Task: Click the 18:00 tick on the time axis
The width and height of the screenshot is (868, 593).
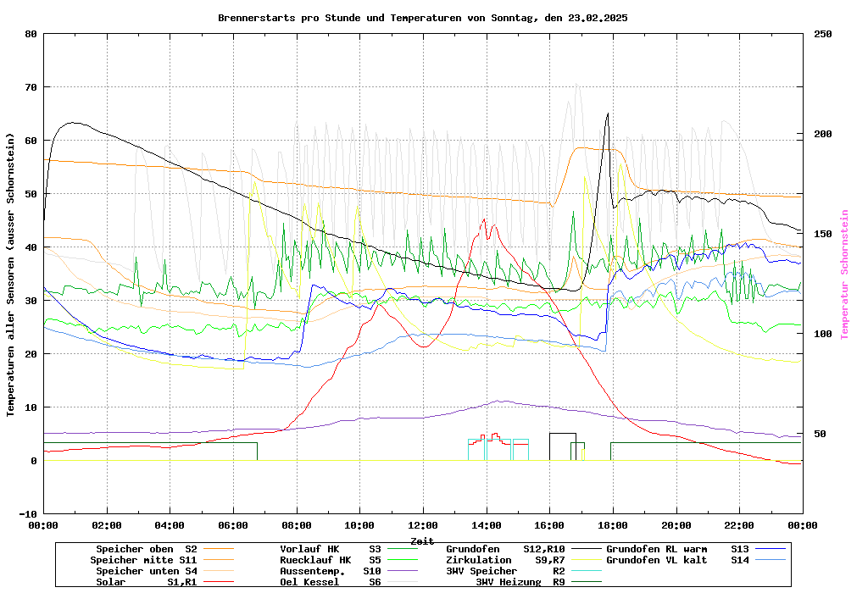Action: 613,525
